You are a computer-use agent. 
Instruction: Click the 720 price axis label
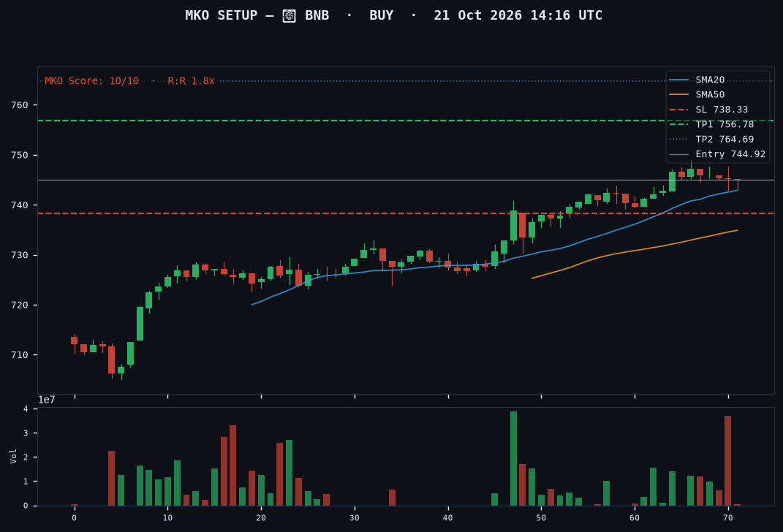pyautogui.click(x=20, y=305)
